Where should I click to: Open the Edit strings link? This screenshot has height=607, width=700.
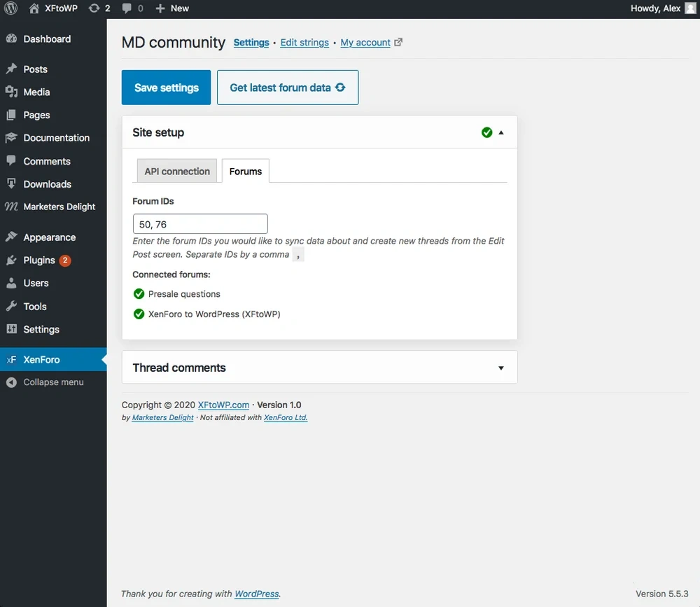(x=304, y=43)
